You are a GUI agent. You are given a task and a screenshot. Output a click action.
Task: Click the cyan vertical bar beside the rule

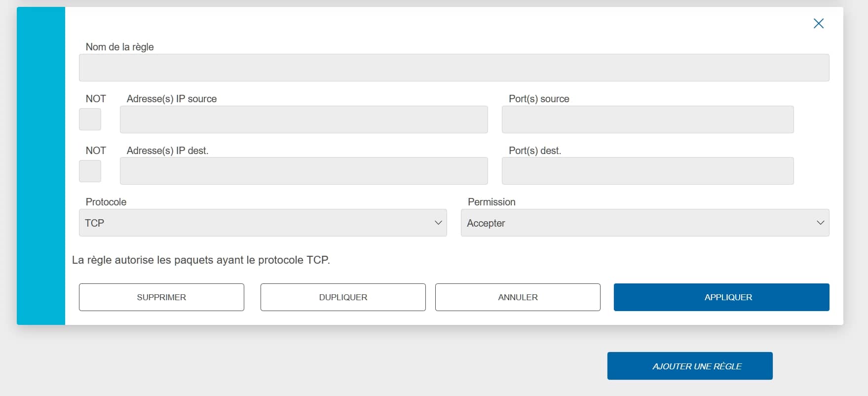coord(41,166)
